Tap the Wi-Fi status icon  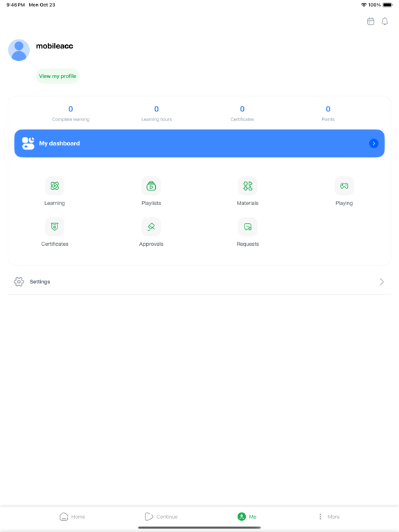click(364, 5)
